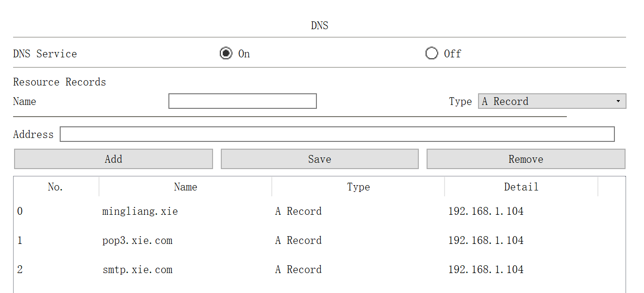Click the A Record type of pop3.xie.com
The image size is (644, 293).
click(x=298, y=241)
